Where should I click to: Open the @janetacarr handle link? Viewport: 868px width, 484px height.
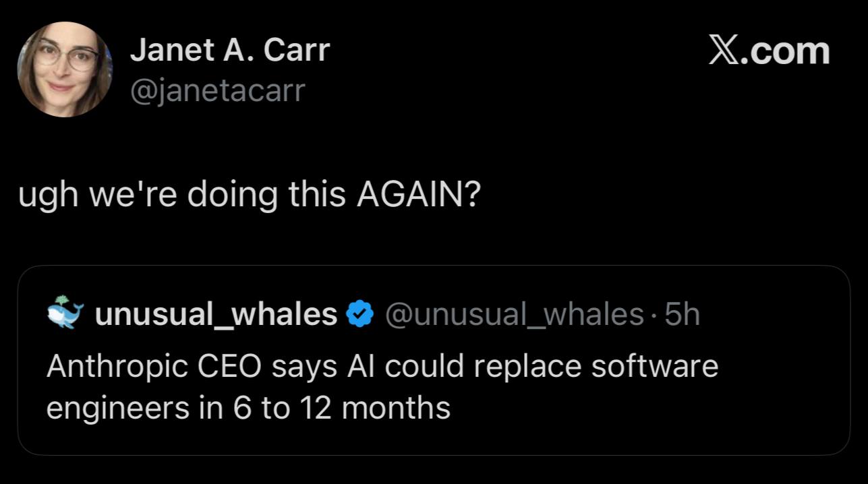(x=217, y=89)
